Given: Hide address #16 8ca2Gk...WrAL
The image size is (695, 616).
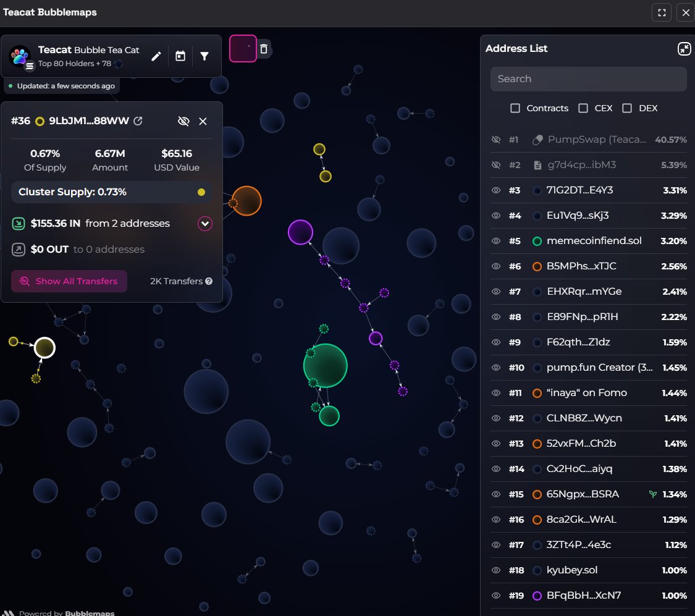Looking at the screenshot, I should pos(496,520).
